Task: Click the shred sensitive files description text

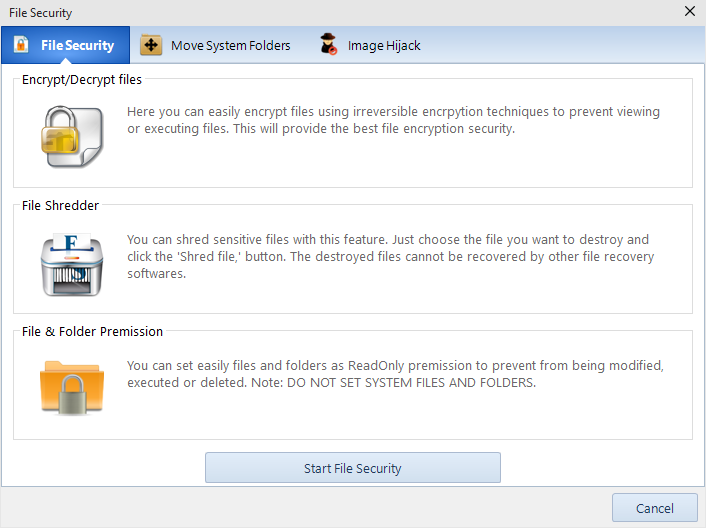Action: [x=390, y=256]
